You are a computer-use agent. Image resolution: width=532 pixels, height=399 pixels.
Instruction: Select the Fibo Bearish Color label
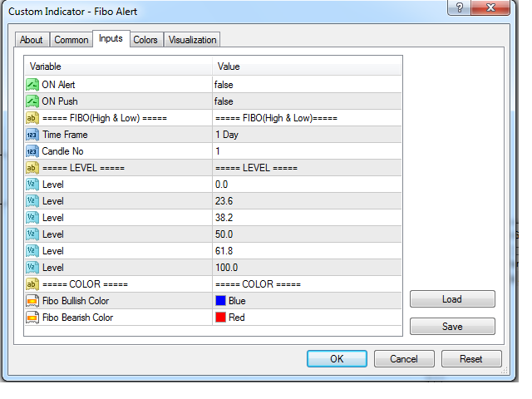[77, 318]
